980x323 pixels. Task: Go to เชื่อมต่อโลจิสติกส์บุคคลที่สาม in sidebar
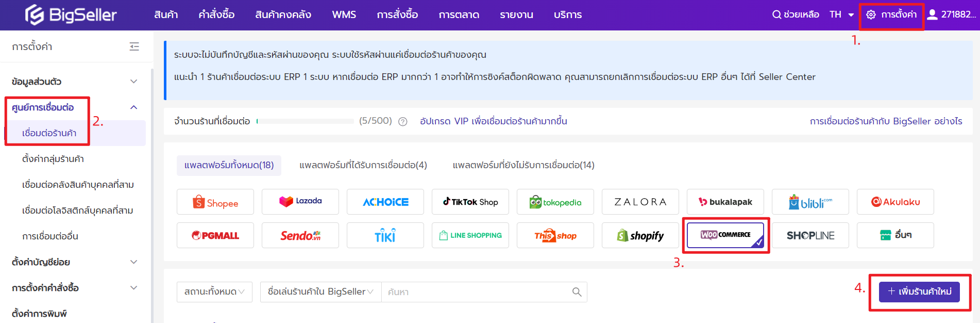[x=78, y=211]
